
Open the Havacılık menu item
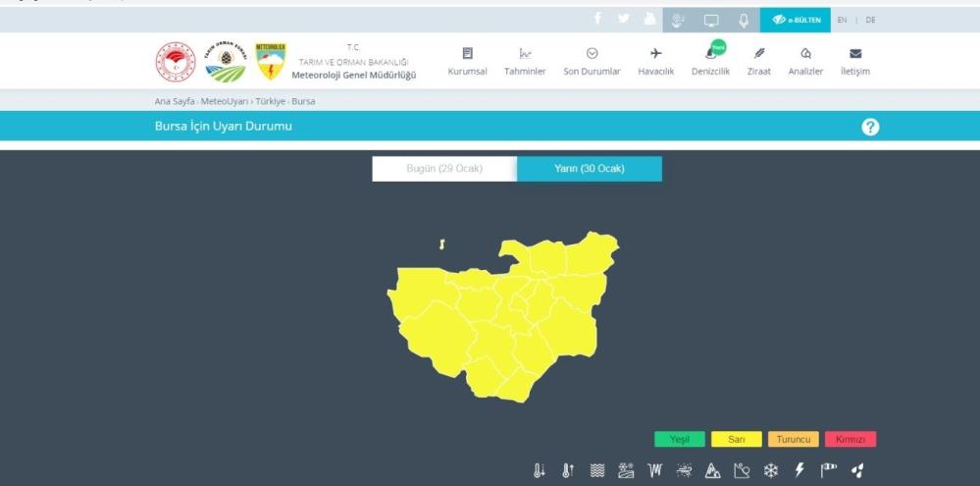655,62
